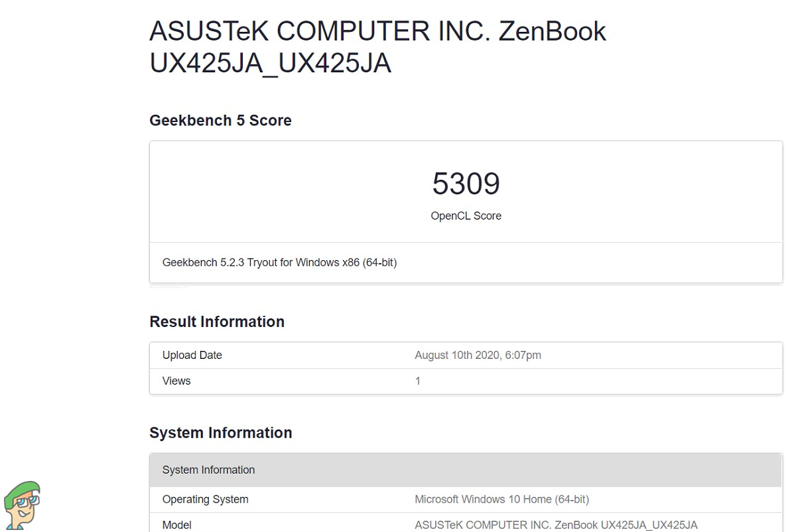
Task: Click the gray System Information table header
Action: (x=466, y=470)
